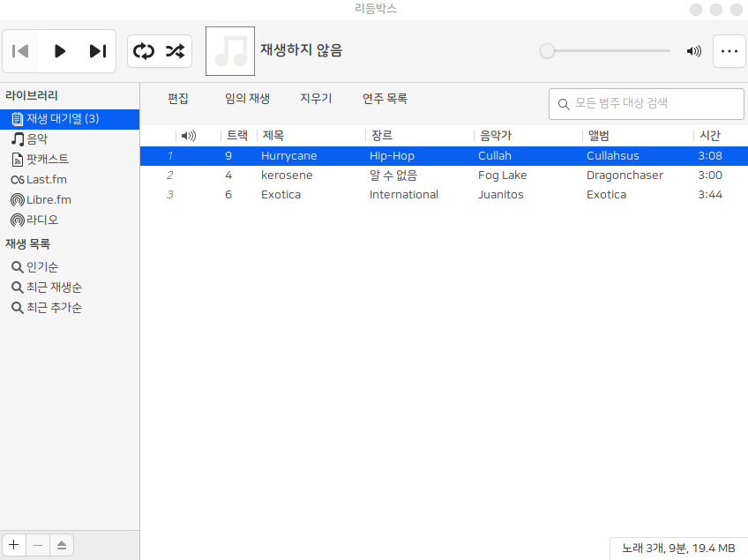Image resolution: width=748 pixels, height=560 pixels.
Task: Open the 인기순 playlist
Action: (42, 267)
